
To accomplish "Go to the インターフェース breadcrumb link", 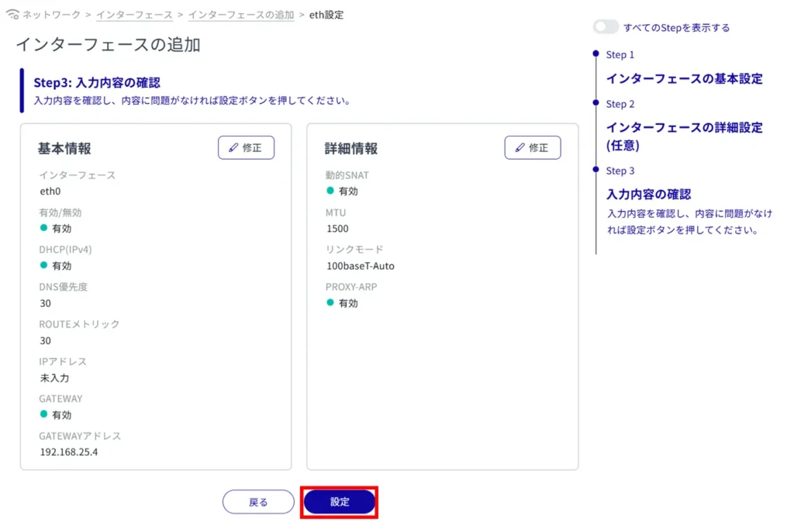I will (134, 15).
